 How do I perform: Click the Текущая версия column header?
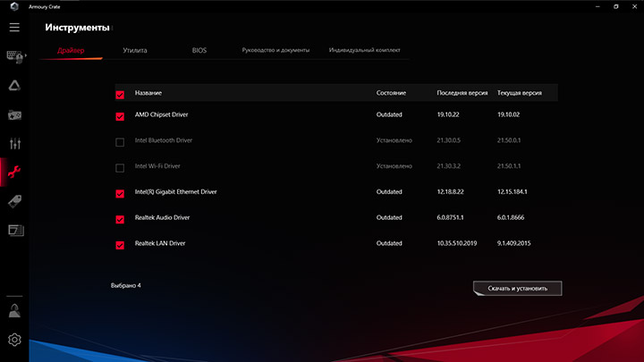click(x=520, y=93)
